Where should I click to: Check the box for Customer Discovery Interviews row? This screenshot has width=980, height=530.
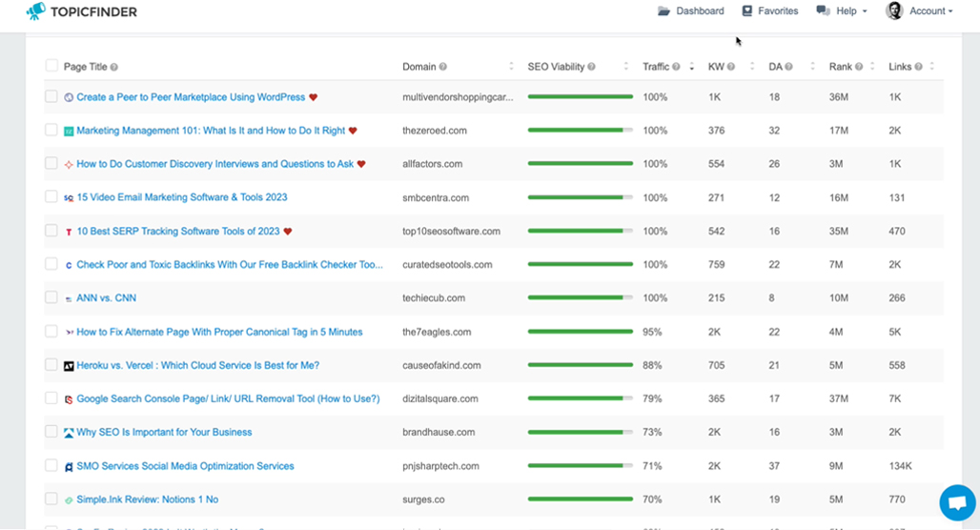point(51,163)
